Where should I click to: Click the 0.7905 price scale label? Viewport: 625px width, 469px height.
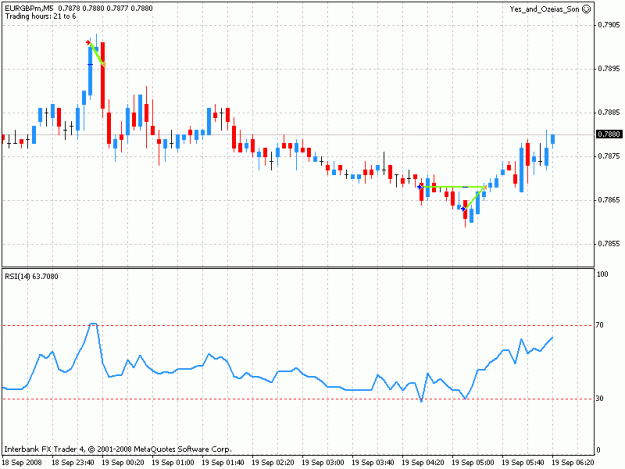click(609, 25)
